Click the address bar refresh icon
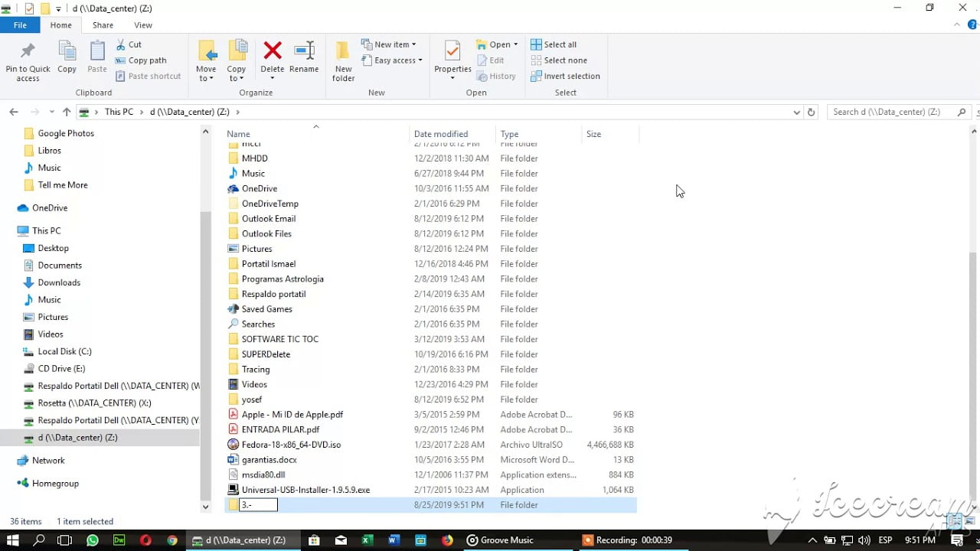Image resolution: width=980 pixels, height=551 pixels. coord(812,112)
